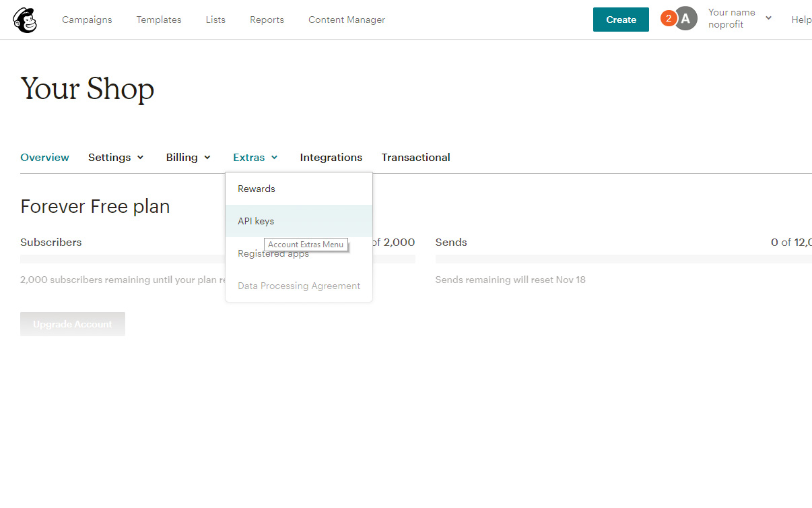Image resolution: width=812 pixels, height=508 pixels.
Task: Click the Subscribers usage progress bar
Action: 217,259
